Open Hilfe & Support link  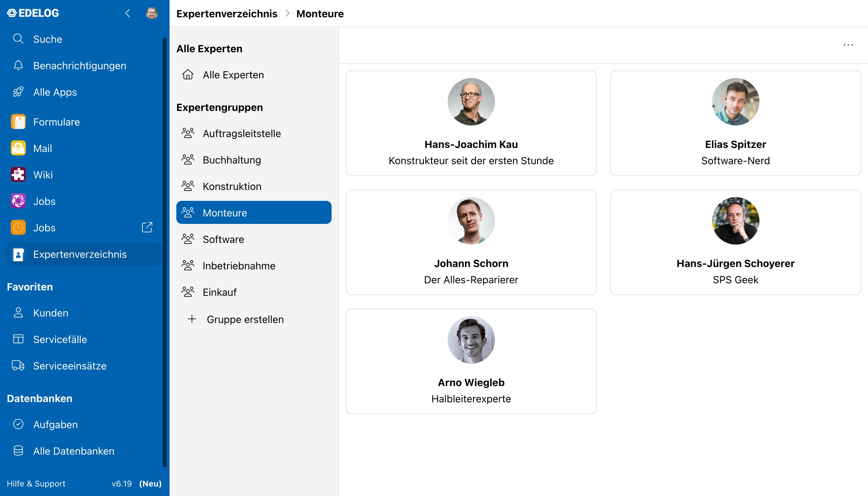(36, 483)
